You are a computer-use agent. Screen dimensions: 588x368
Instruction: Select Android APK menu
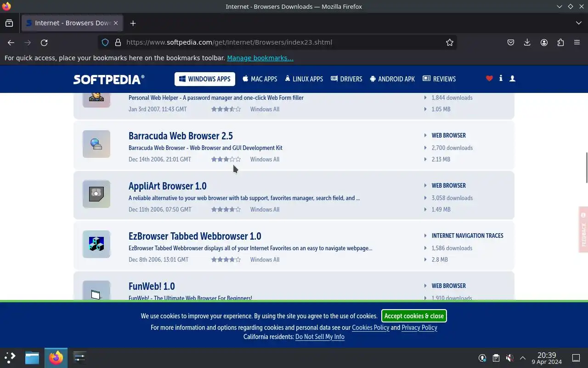392,79
